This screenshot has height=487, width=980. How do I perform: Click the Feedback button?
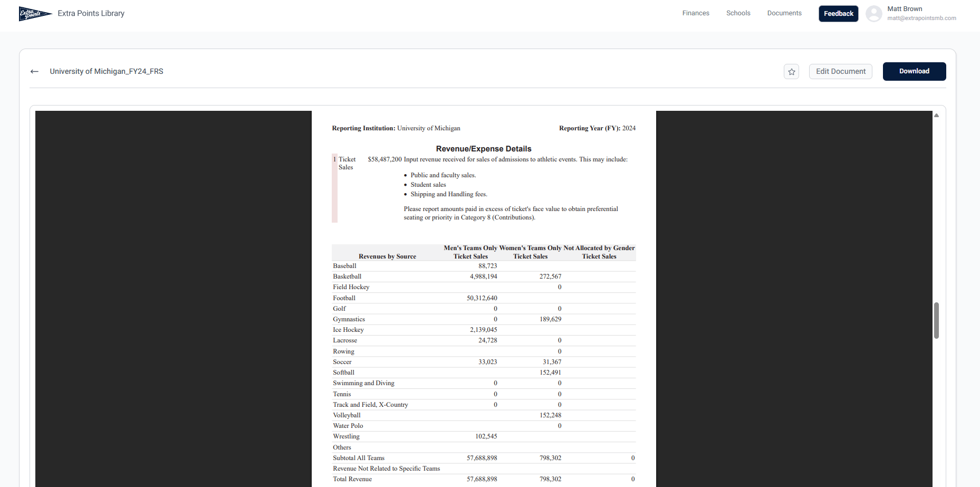[838, 14]
